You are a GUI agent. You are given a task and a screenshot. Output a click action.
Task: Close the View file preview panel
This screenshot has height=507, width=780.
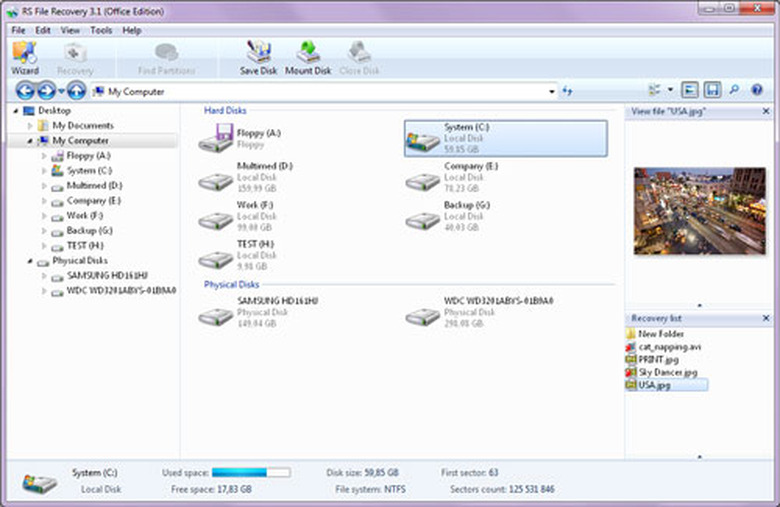tap(766, 112)
